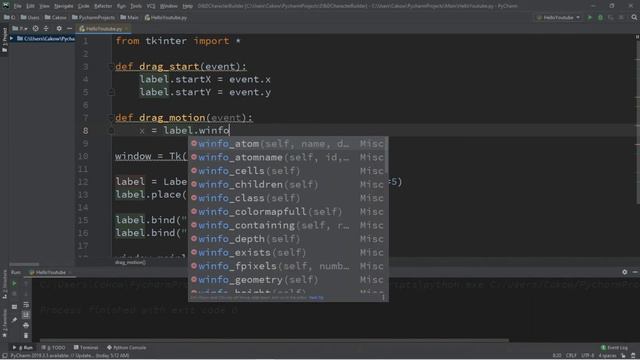Choose winfo_atom from completion list

(287, 144)
